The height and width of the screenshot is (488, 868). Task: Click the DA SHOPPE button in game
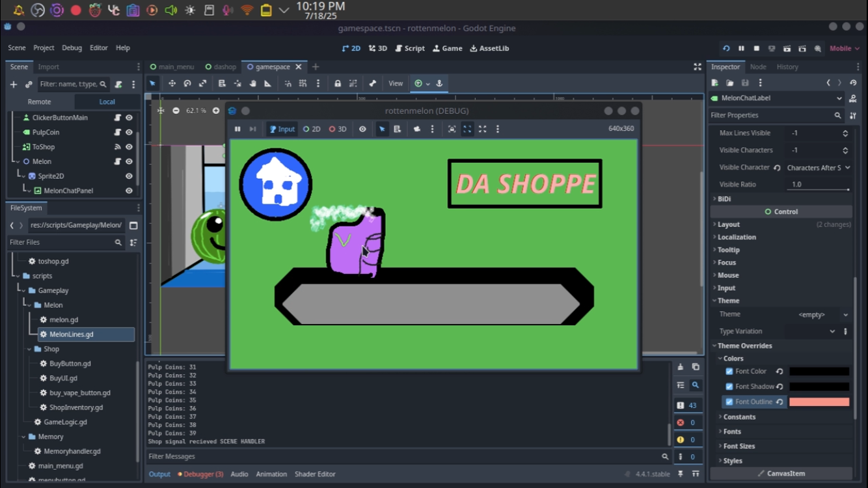524,183
